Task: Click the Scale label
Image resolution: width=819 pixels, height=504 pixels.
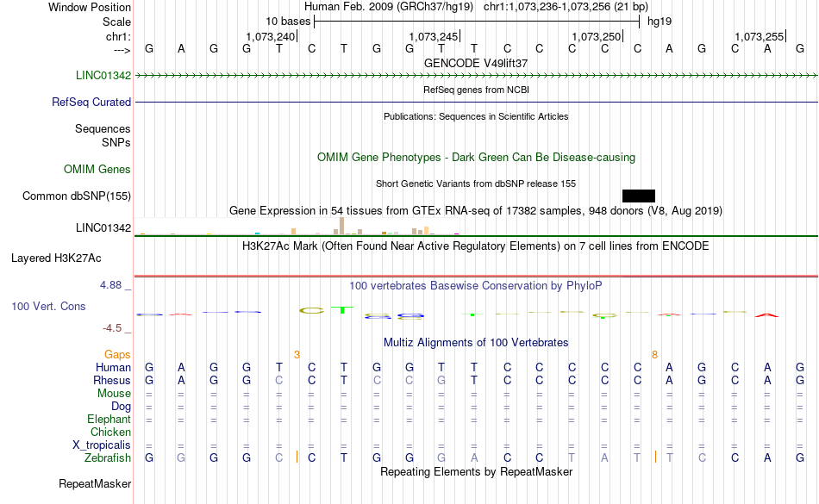Action: (x=116, y=22)
